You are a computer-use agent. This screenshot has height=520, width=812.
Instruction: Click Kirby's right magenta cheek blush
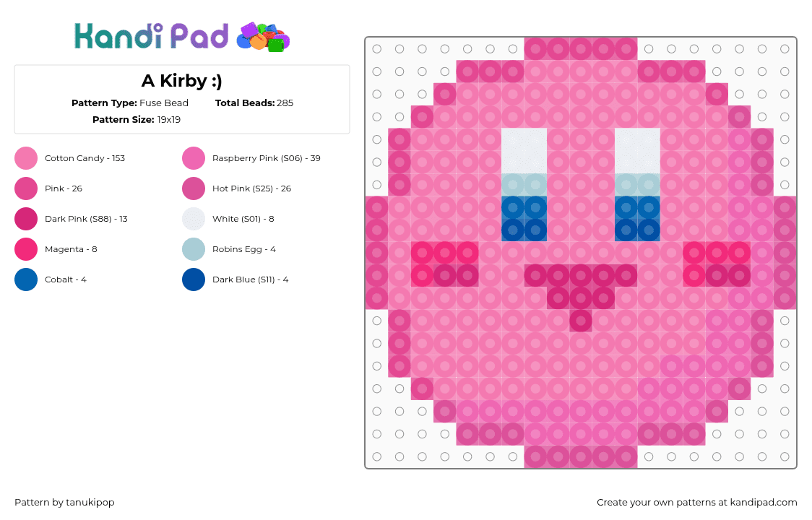tap(717, 264)
